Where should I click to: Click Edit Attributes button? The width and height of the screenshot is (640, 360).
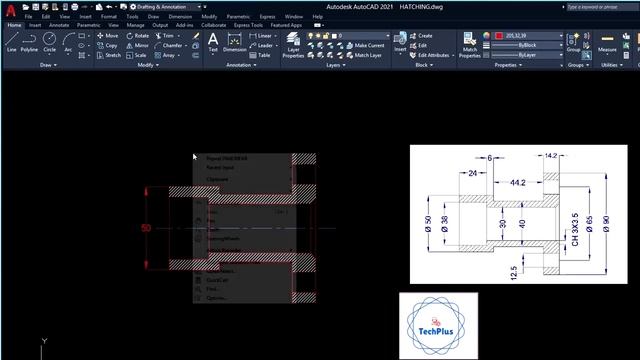[x=429, y=55]
